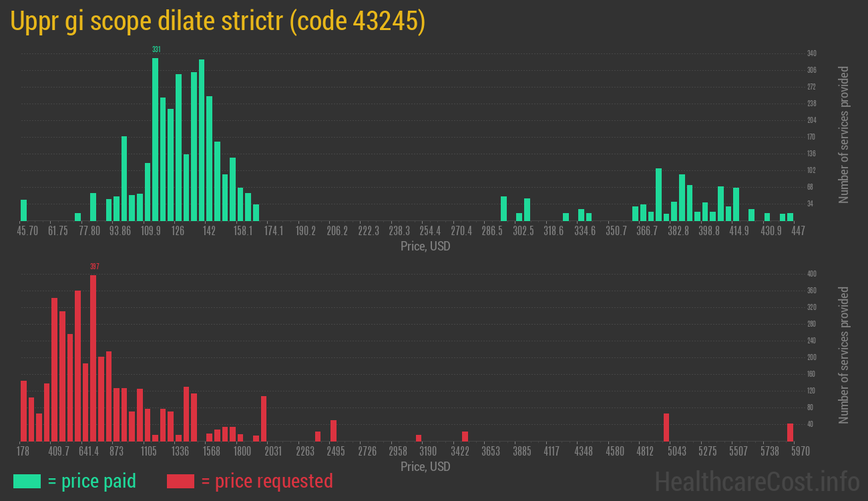This screenshot has height=501, width=868.
Task: Select the tallest red bar labeled 397
Action: (93, 357)
